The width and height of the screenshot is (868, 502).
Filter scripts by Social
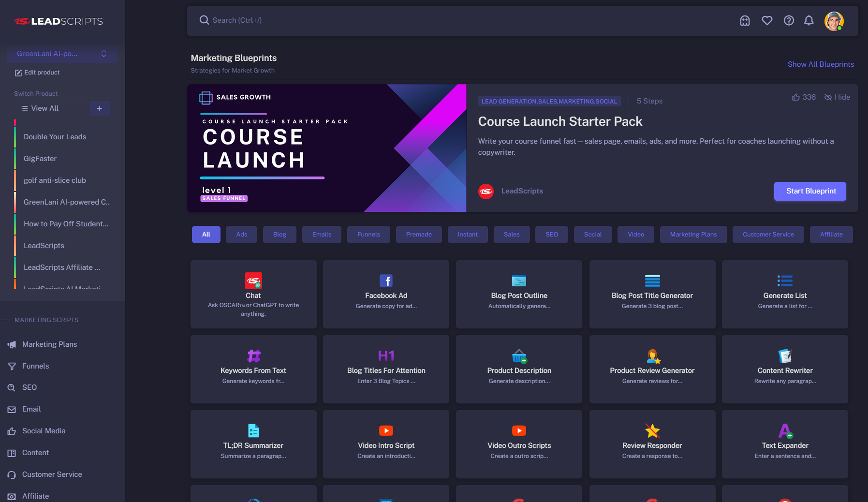(593, 235)
